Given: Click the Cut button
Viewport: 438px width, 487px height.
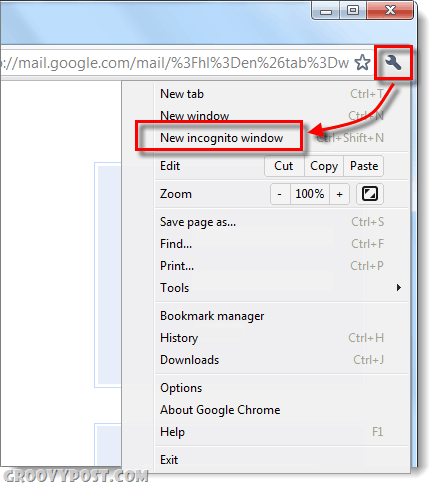Looking at the screenshot, I should pos(284,166).
